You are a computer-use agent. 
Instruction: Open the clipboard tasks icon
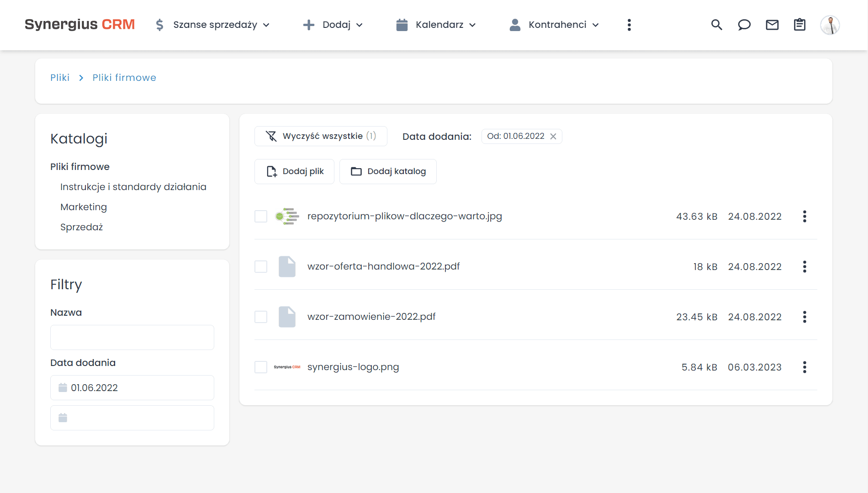click(799, 25)
